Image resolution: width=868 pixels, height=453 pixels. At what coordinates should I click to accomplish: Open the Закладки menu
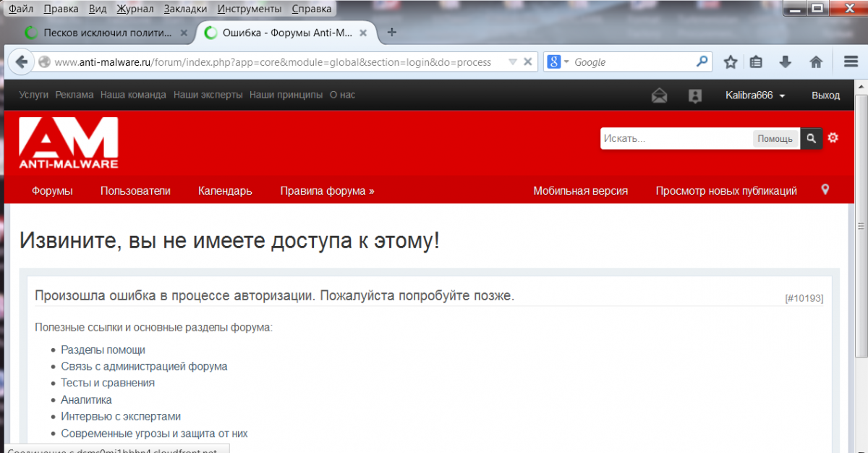185,9
